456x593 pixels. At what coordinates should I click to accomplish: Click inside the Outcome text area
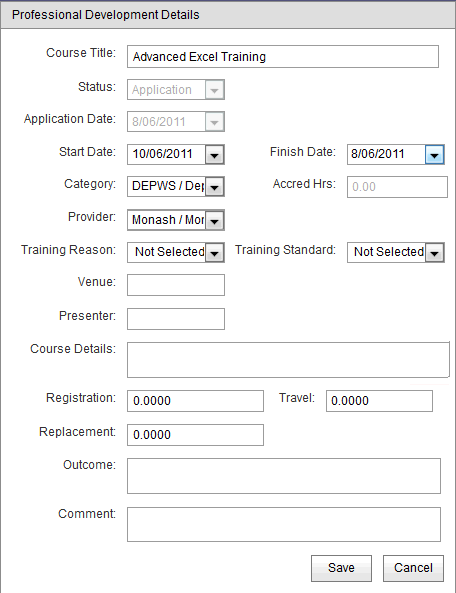pyautogui.click(x=284, y=476)
